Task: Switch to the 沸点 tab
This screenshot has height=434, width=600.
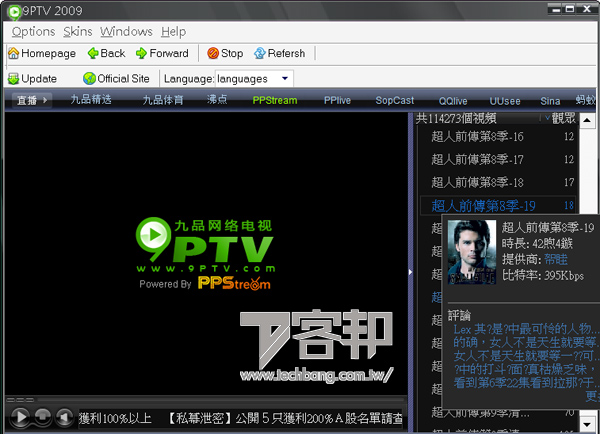Action: point(217,100)
